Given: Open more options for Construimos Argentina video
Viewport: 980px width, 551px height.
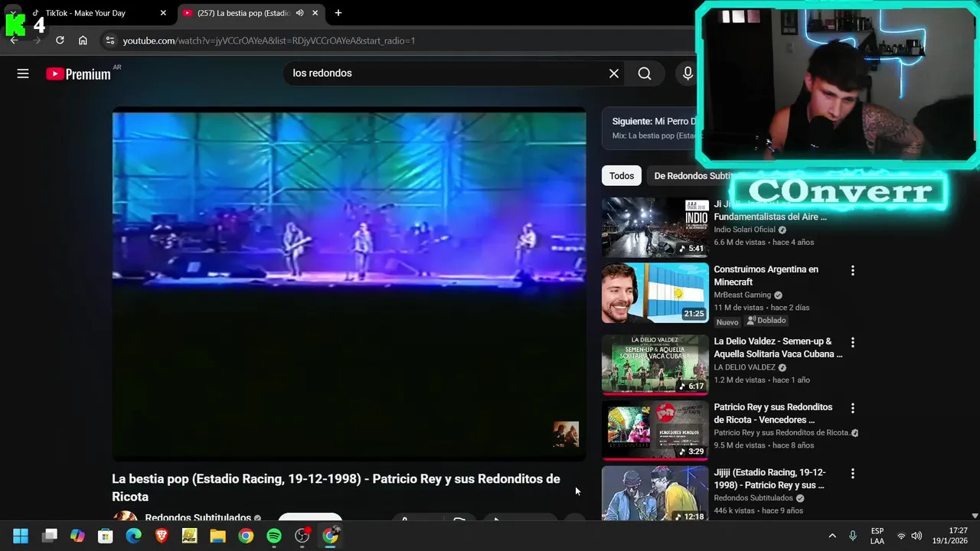Looking at the screenshot, I should click(x=853, y=270).
